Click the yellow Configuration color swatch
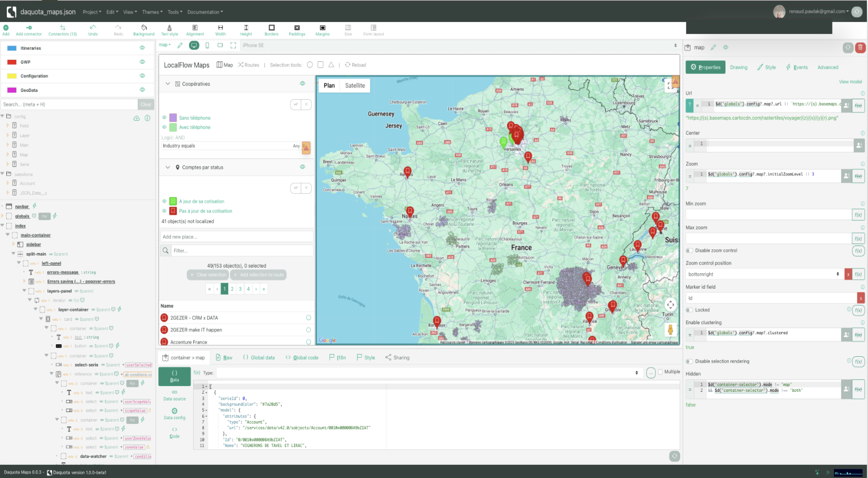868x478 pixels. (11, 76)
